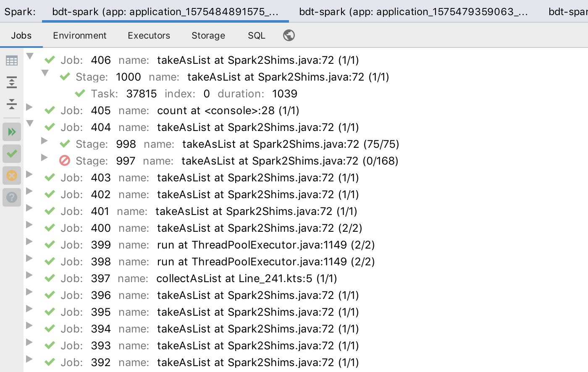Click green check icon of Job 399

coord(50,244)
